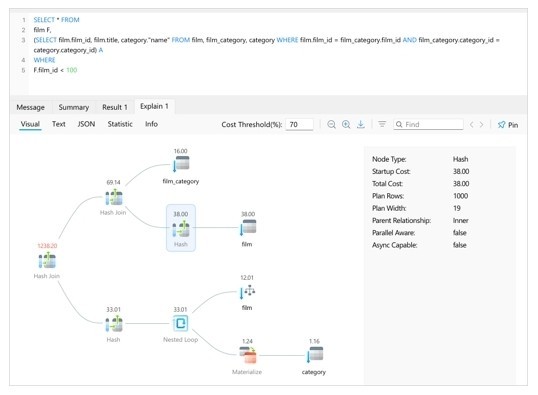Open the Summary tab

pos(74,107)
